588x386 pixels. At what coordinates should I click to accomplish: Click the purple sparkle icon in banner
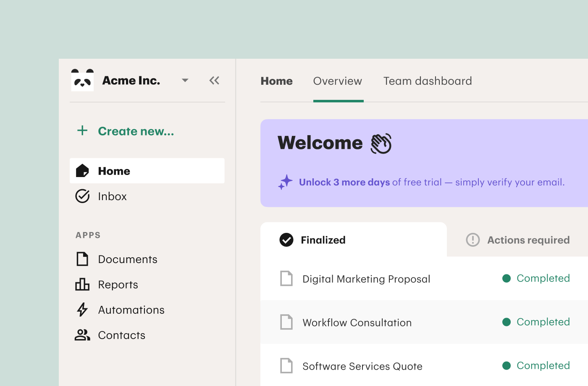pyautogui.click(x=285, y=182)
